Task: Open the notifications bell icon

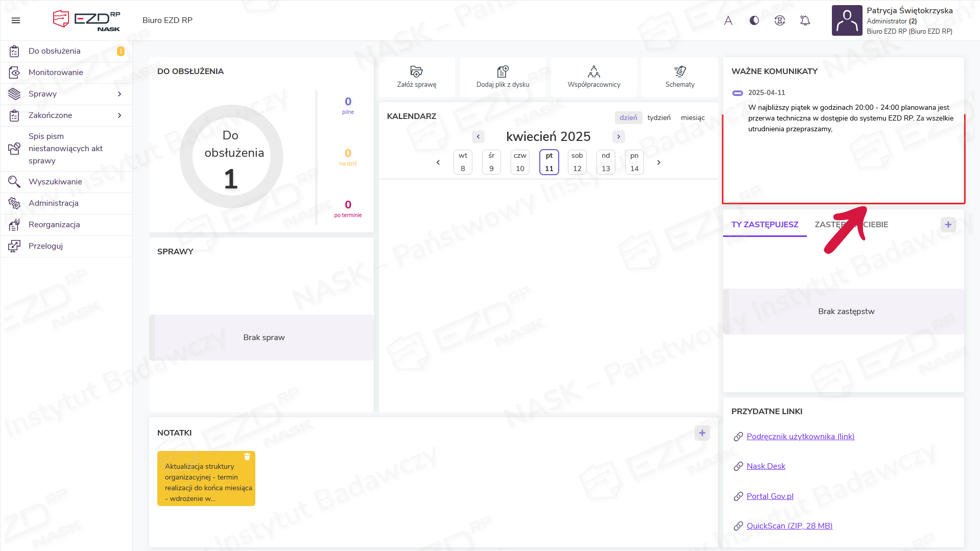Action: click(805, 20)
